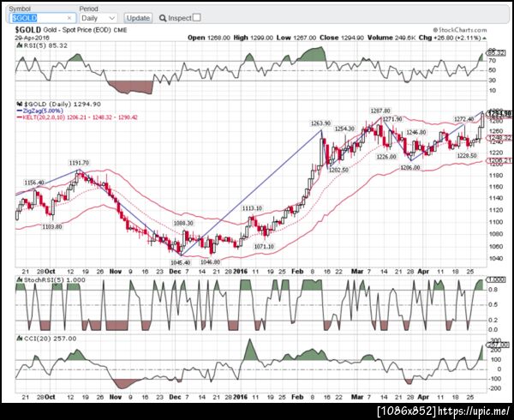This screenshot has width=514, height=420.
Task: Click the 1202.50 price label
Action: 338,170
